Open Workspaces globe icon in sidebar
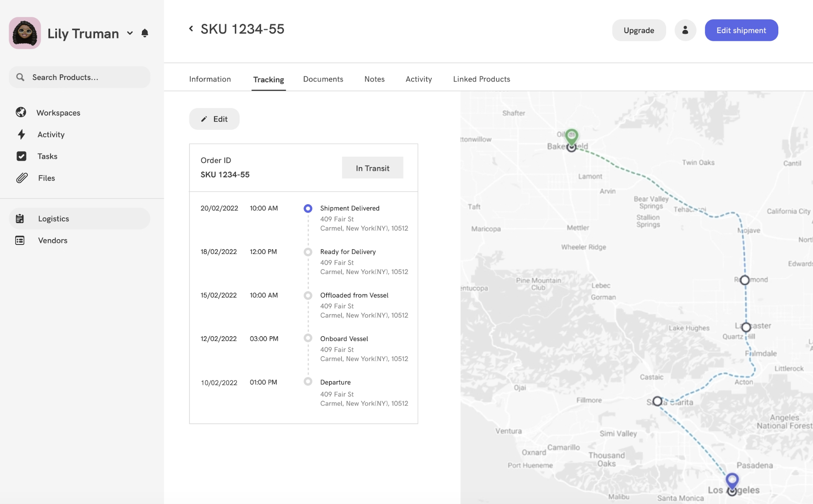This screenshot has height=504, width=813. (x=21, y=112)
